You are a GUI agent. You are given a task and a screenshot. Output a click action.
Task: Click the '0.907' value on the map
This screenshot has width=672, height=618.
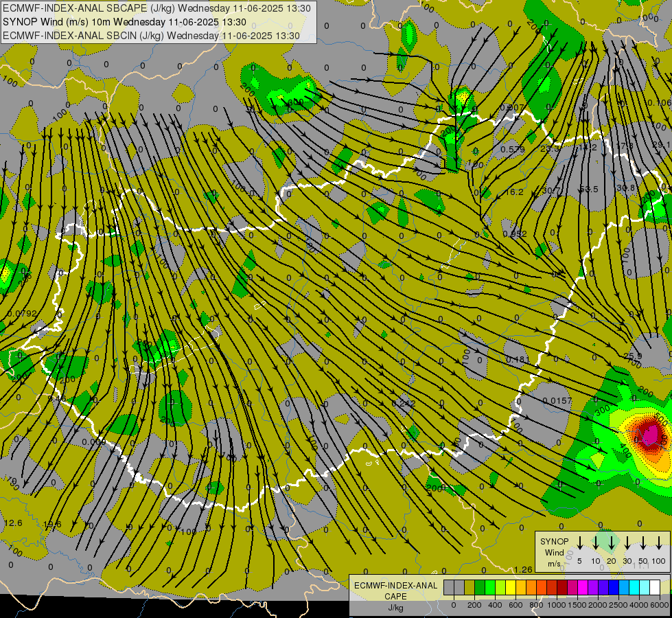(511, 107)
